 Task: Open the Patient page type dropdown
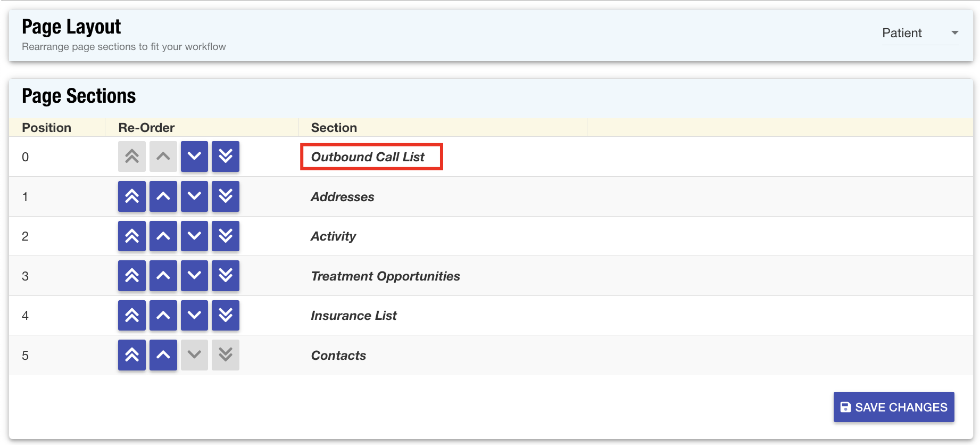click(920, 33)
